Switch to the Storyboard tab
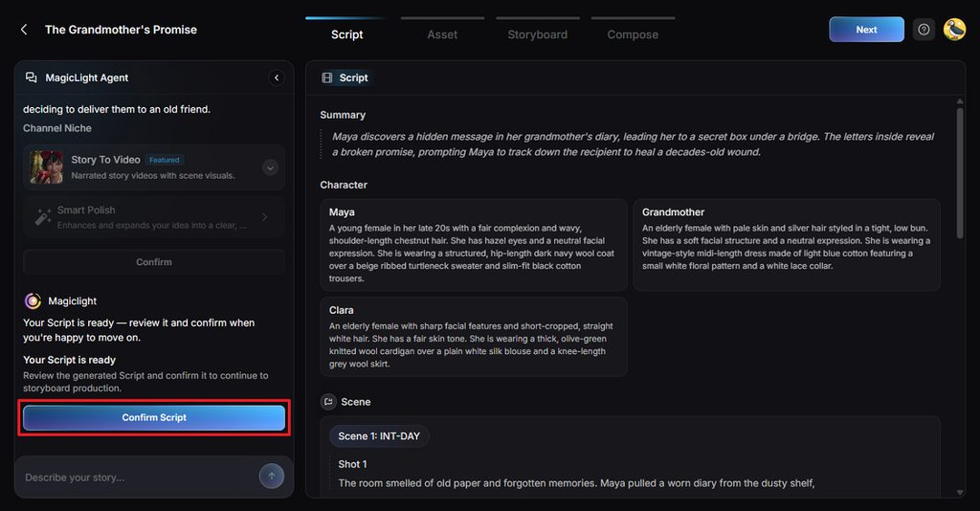 click(x=538, y=34)
